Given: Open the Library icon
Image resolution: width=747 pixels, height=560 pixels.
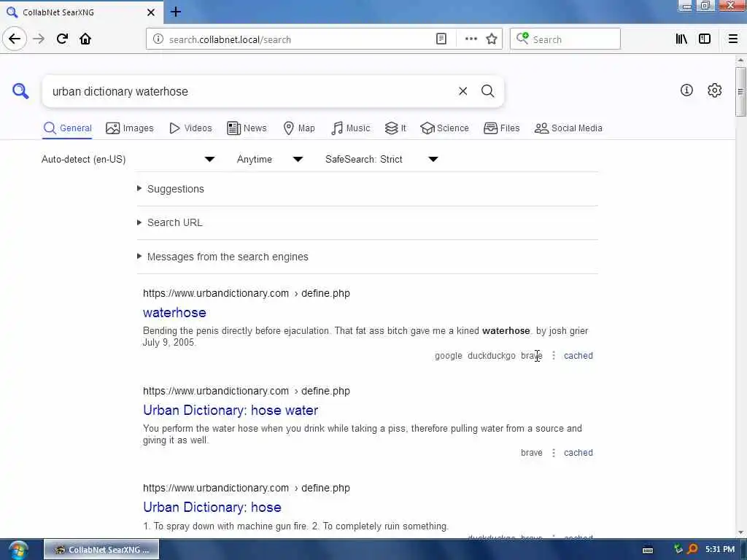Looking at the screenshot, I should coord(681,39).
